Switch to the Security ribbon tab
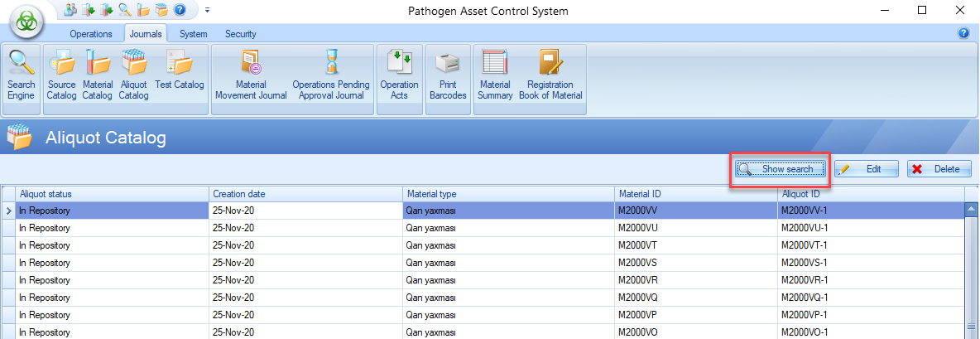This screenshot has width=980, height=339. 241,34
